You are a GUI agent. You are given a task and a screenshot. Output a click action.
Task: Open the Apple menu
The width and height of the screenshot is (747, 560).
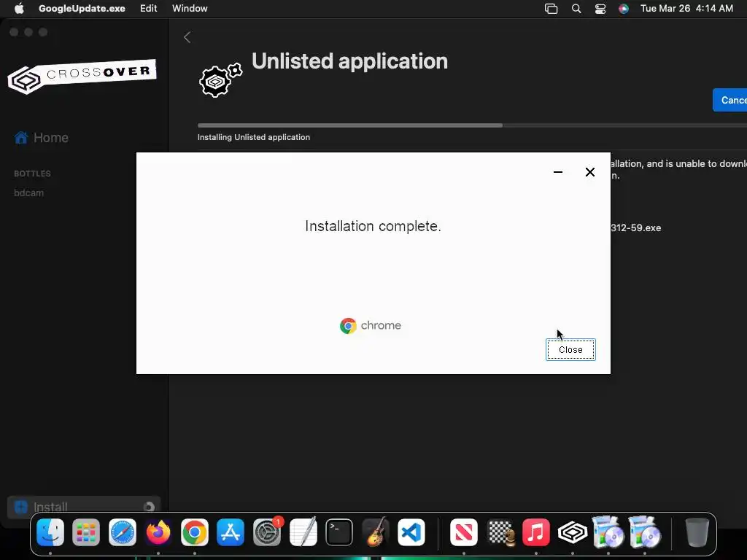point(19,9)
